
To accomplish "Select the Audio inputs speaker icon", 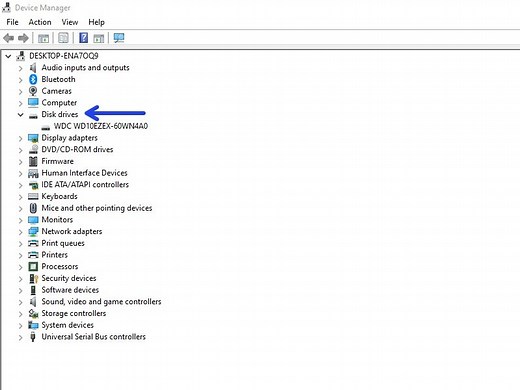I will pos(33,68).
